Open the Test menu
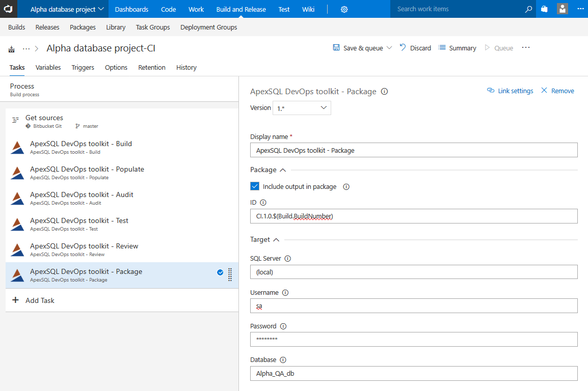588x391 pixels. pos(284,9)
